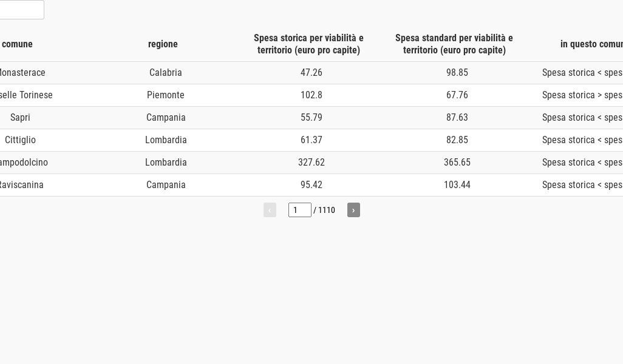Screen dimensions: 623x364
Task: Select the Raviscanina comune cell
Action: pos(21,185)
